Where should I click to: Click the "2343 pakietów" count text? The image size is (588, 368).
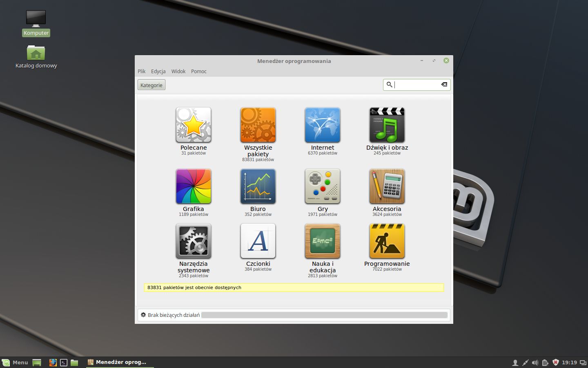point(194,276)
